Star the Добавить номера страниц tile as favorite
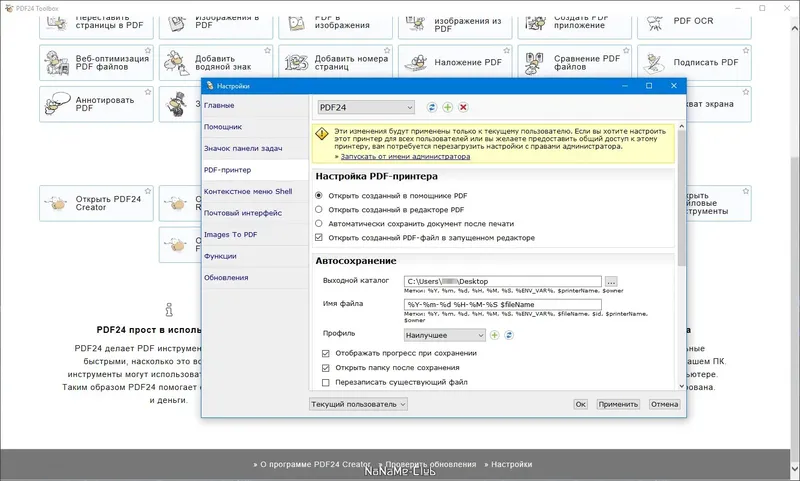 click(387, 50)
